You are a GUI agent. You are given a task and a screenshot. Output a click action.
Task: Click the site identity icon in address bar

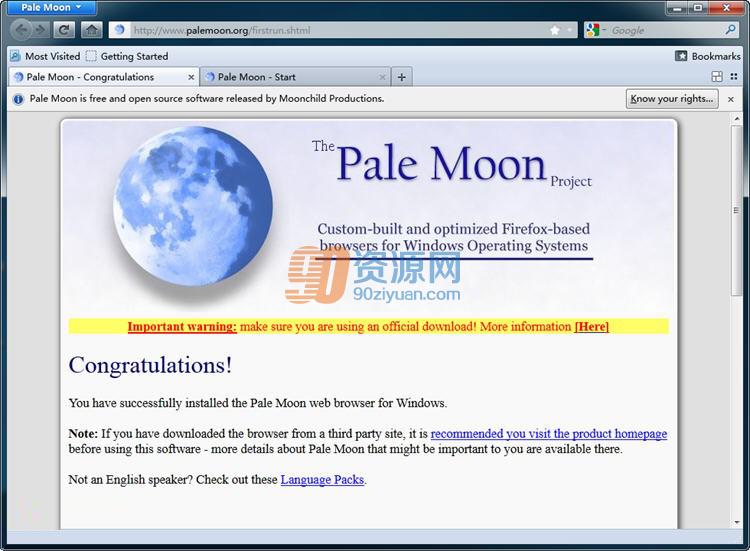(120, 30)
